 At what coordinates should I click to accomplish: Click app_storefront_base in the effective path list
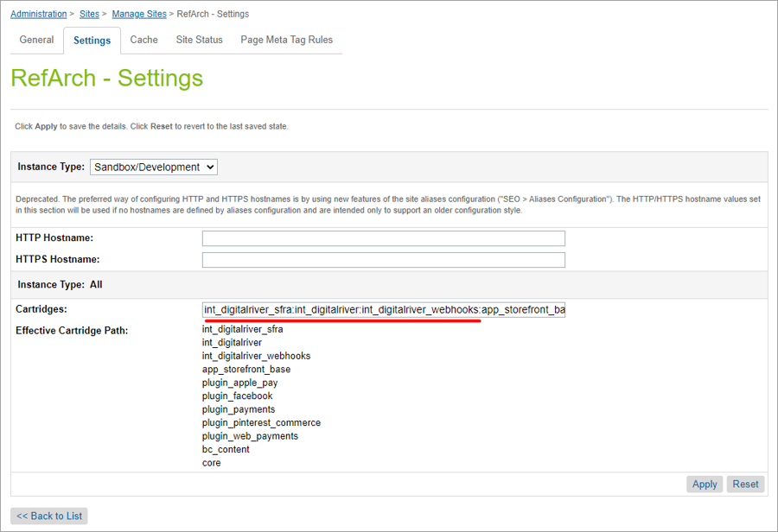click(x=246, y=370)
